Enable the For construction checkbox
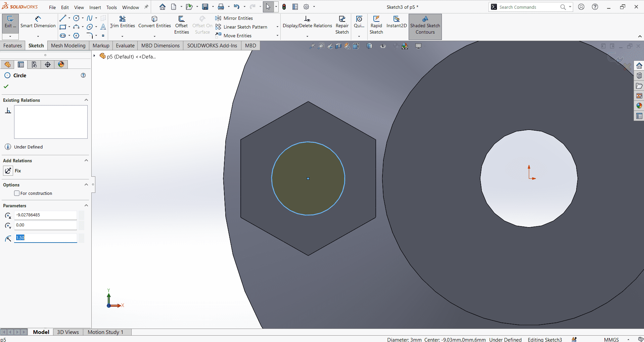Image resolution: width=644 pixels, height=342 pixels. click(17, 193)
